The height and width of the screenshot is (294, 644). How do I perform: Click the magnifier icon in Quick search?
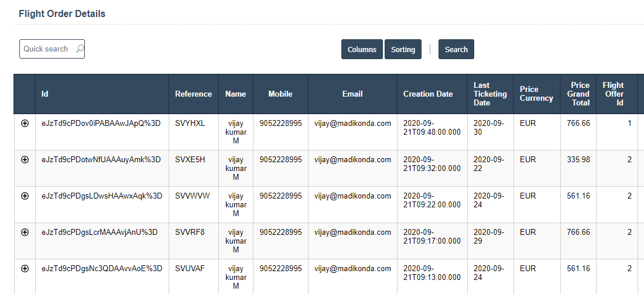tap(80, 49)
